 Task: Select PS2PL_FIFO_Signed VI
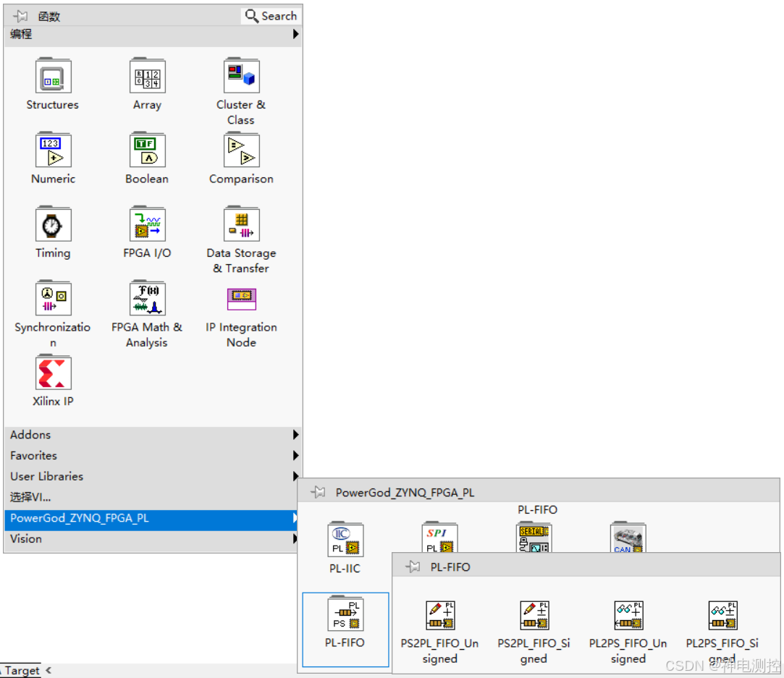[x=534, y=615]
